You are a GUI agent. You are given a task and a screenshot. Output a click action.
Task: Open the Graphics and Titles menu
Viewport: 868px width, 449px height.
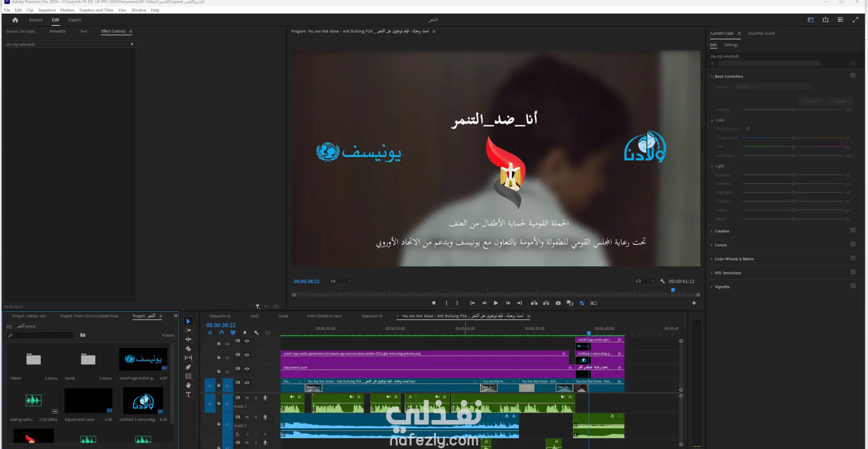click(x=96, y=10)
